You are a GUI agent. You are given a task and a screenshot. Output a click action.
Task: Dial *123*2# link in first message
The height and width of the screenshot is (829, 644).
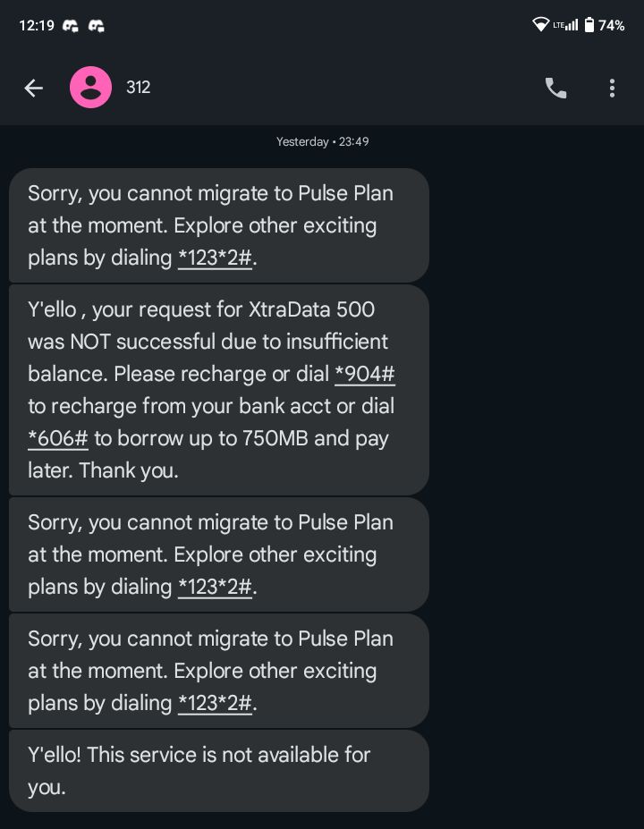click(x=215, y=258)
